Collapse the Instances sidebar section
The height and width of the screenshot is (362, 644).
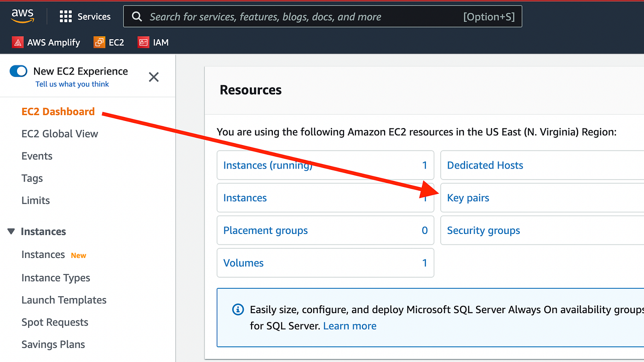[x=11, y=232]
